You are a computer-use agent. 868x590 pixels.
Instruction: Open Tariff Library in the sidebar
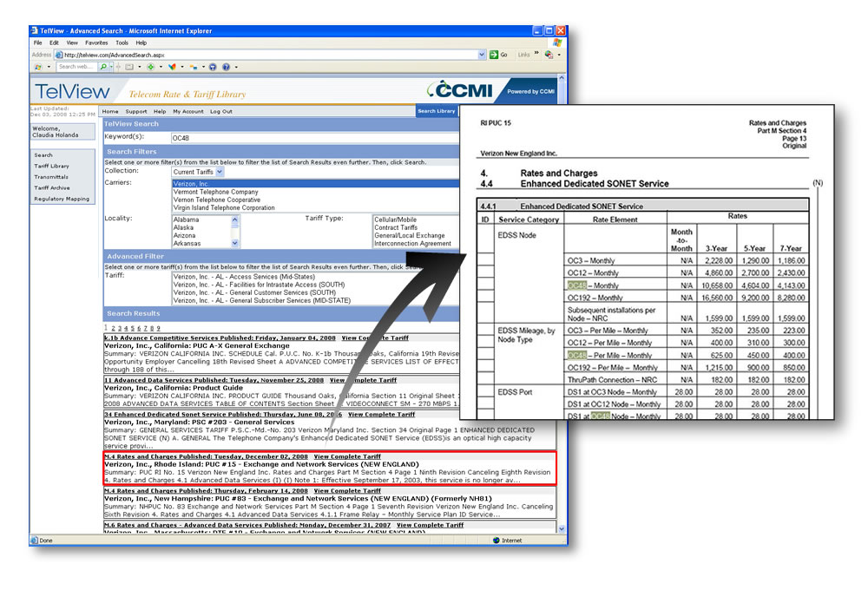click(51, 166)
